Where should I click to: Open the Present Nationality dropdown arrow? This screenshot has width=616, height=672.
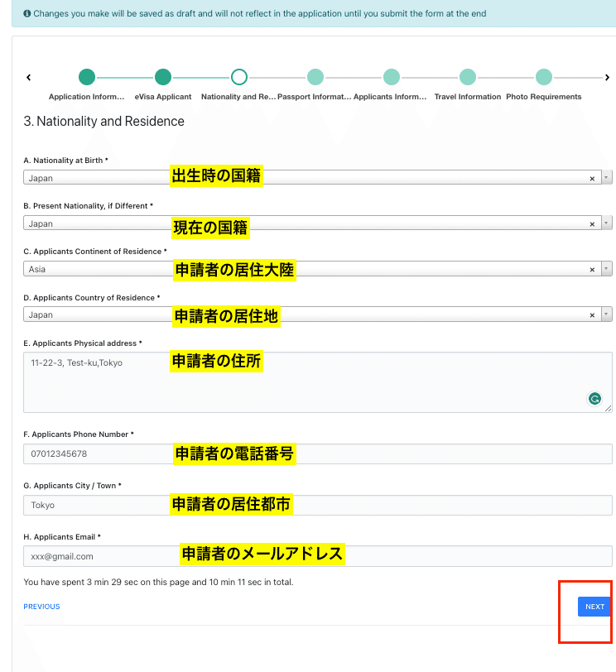point(607,223)
